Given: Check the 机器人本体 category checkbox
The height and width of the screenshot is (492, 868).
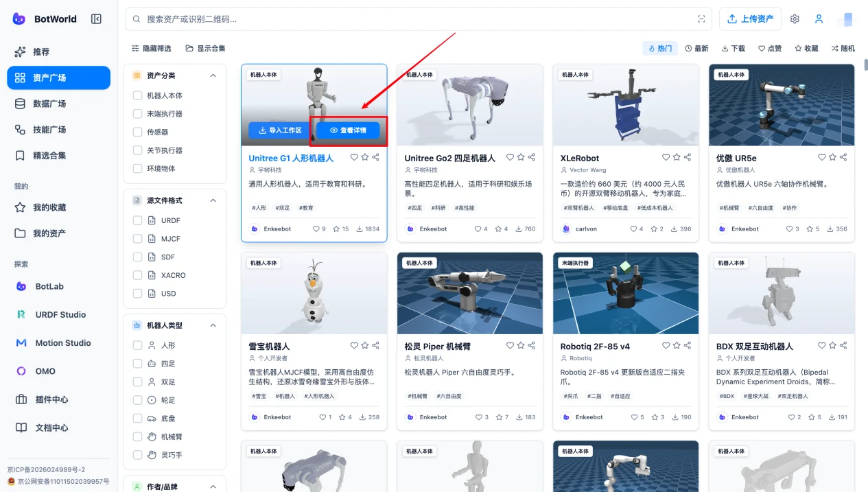Looking at the screenshot, I should click(x=137, y=95).
